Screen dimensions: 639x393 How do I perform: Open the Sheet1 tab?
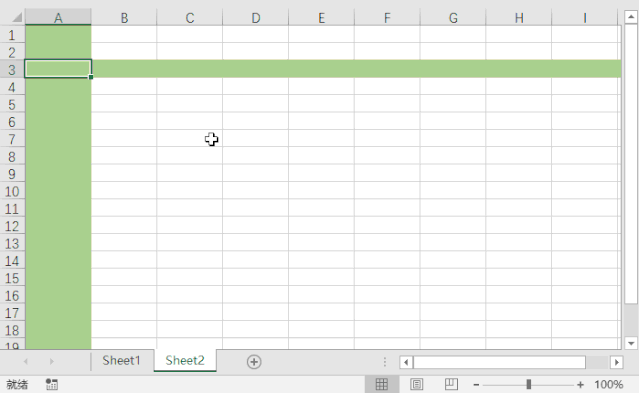tap(121, 360)
